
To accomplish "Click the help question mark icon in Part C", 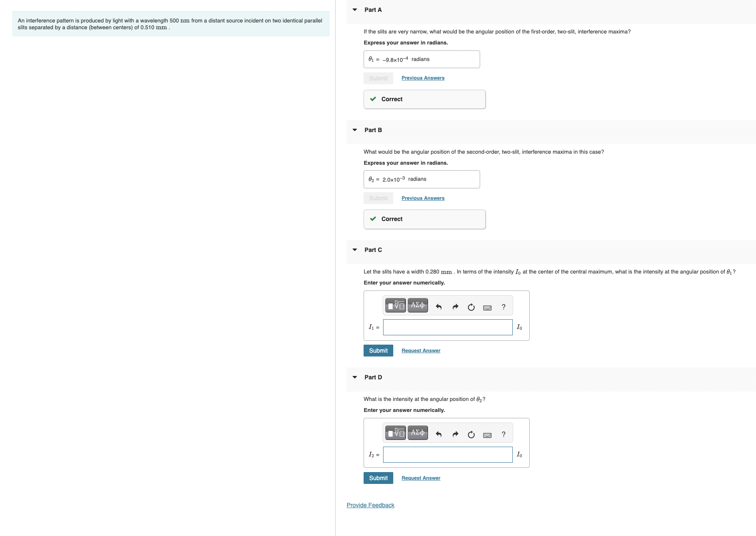I will click(x=503, y=307).
